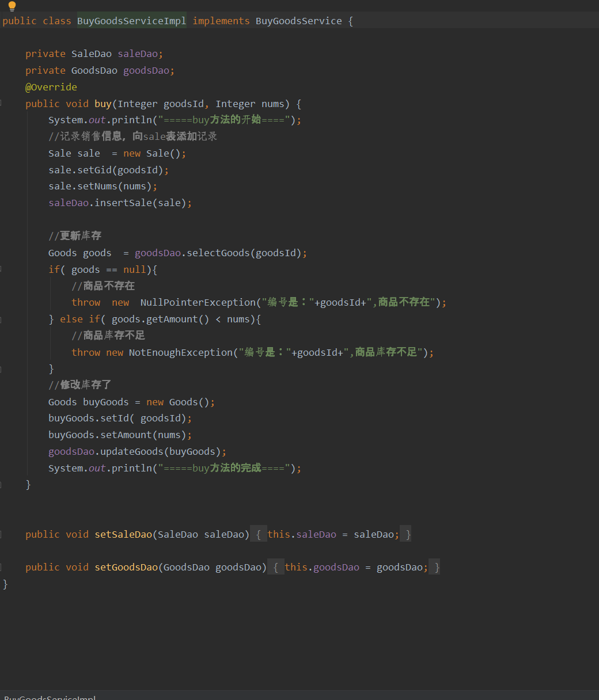Screen dimensions: 599x700
Task: Click the //更新库存 comment
Action: (75, 235)
